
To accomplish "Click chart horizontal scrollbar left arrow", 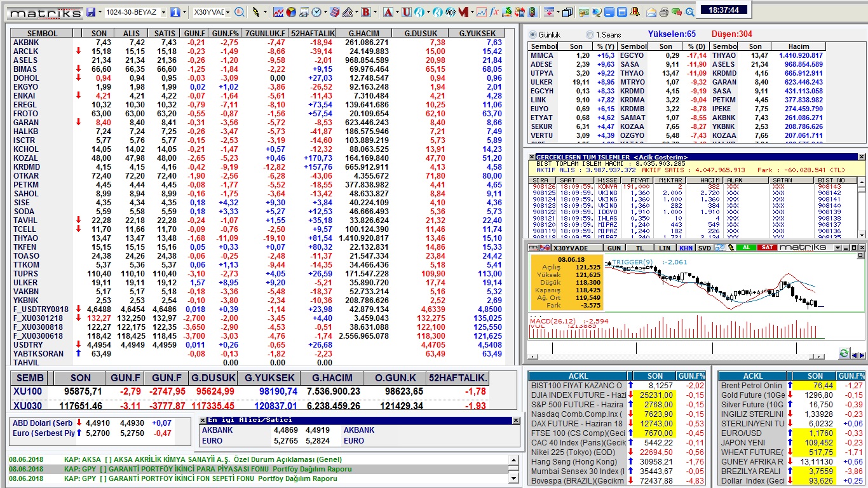I will click(532, 356).
